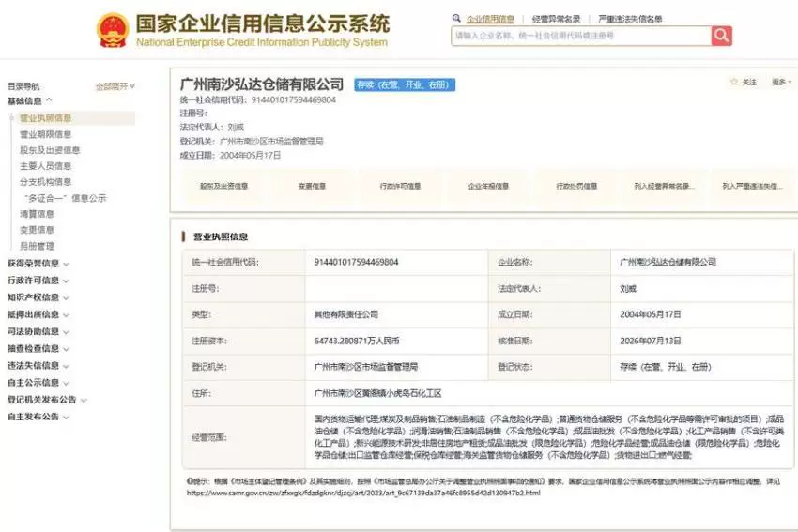Screen dimensions: 798x532
Task: Select 局册管理 in the sidebar
Action: click(37, 246)
